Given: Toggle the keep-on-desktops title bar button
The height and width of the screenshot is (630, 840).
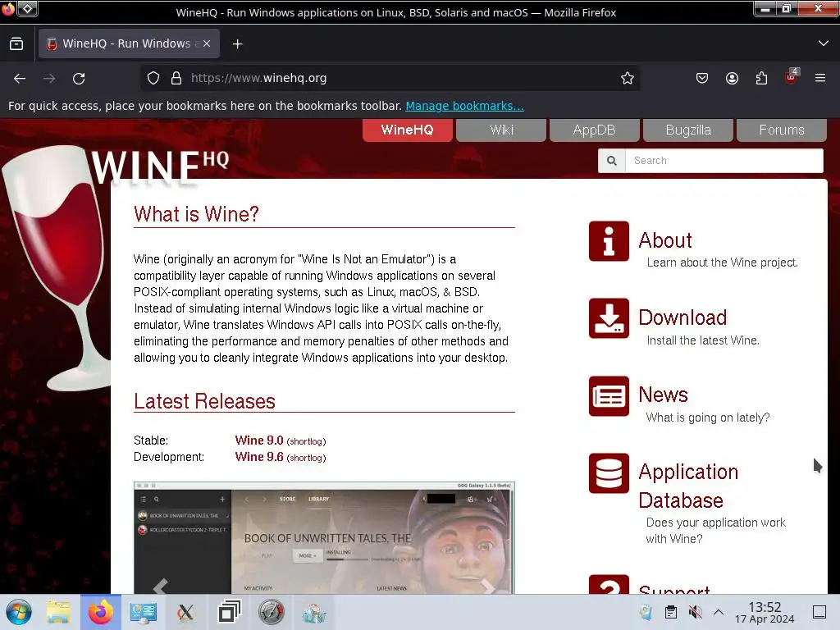Looking at the screenshot, I should tap(28, 8).
